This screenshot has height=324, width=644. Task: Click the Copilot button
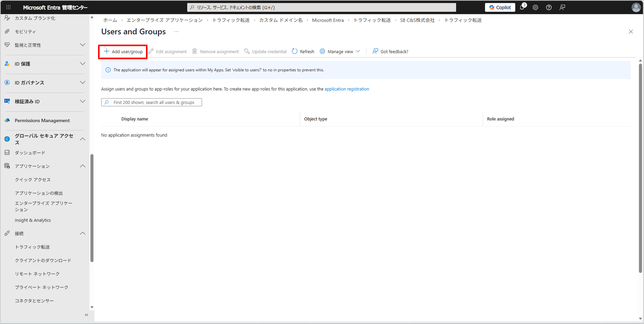pyautogui.click(x=500, y=8)
